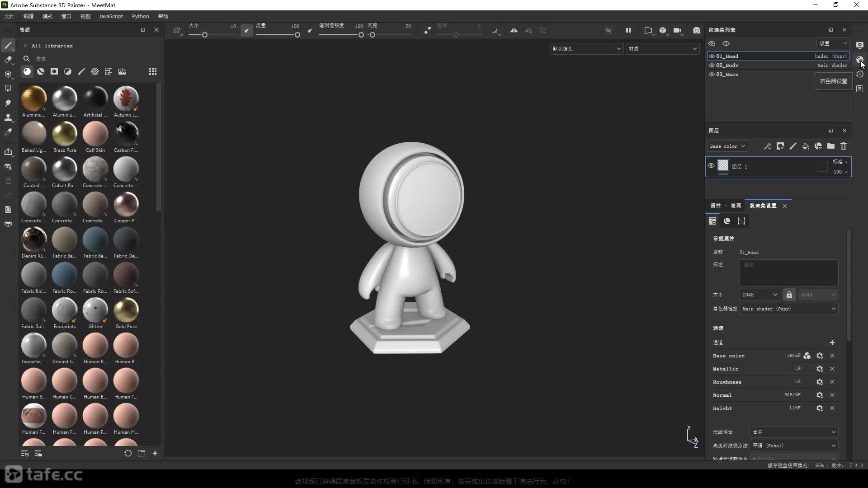Open the History panel icon on right sidebar

(x=860, y=74)
